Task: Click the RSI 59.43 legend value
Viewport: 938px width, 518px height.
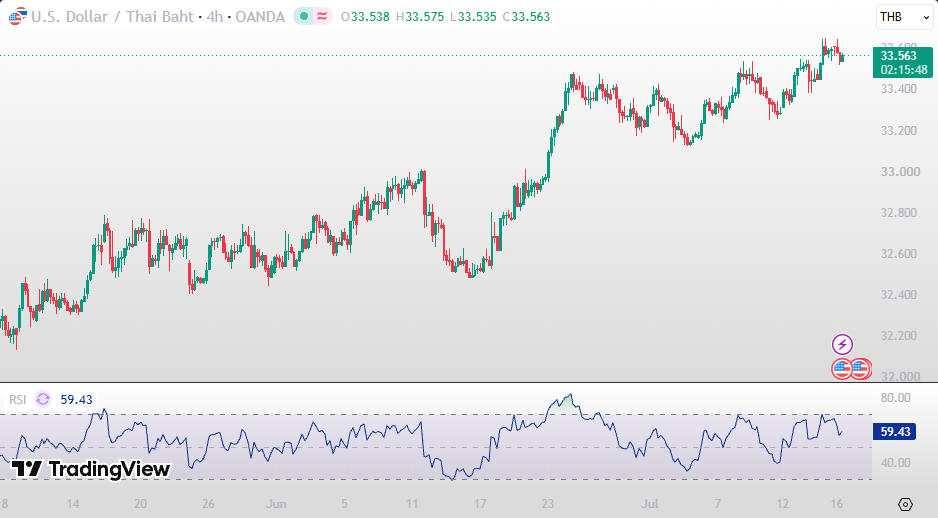Action: [77, 400]
